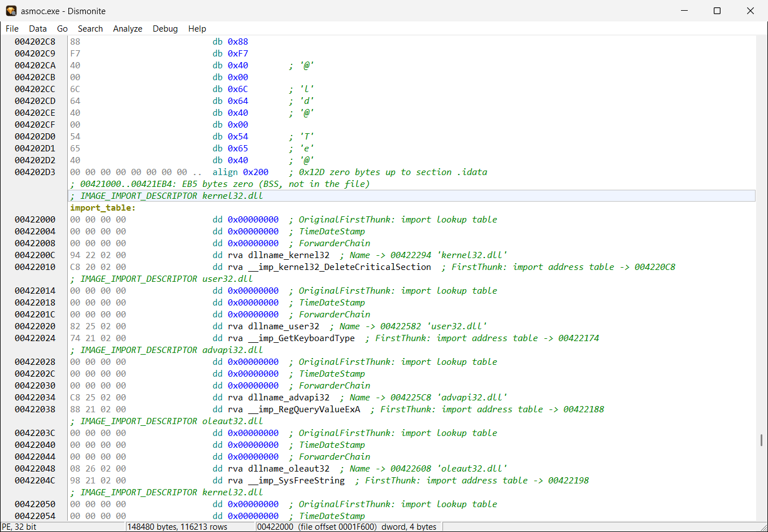
Task: Click the file offset 0001F600 status entry
Action: coord(347,527)
